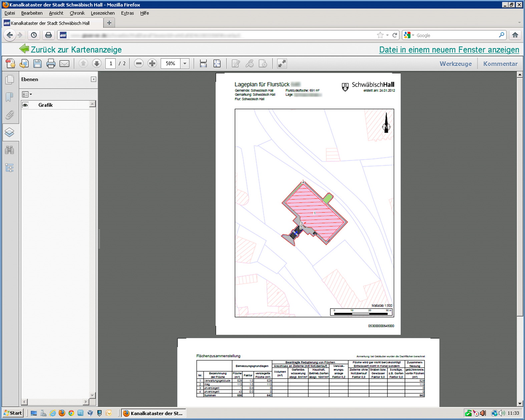Open the zoom level dropdown arrow
The image size is (525, 420).
[185, 64]
